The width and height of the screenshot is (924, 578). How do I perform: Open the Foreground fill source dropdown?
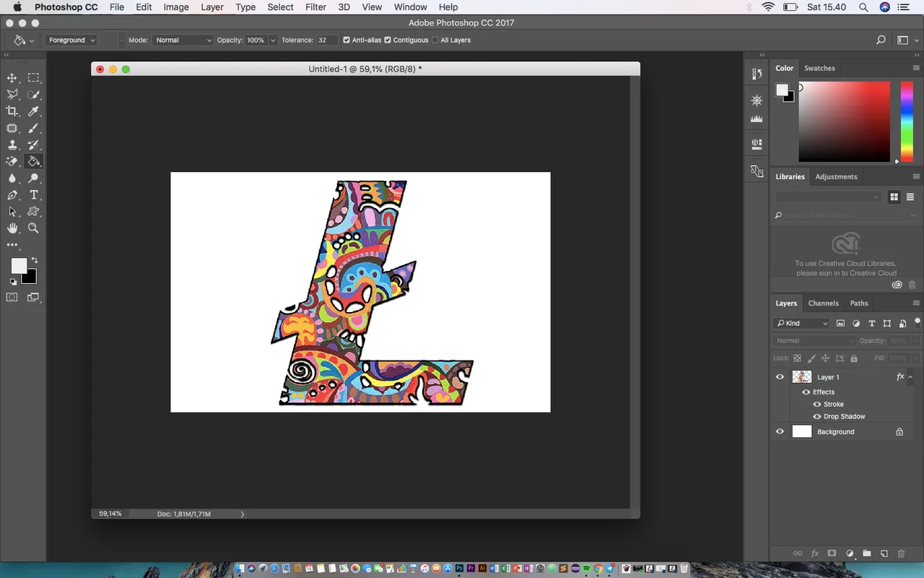[71, 40]
